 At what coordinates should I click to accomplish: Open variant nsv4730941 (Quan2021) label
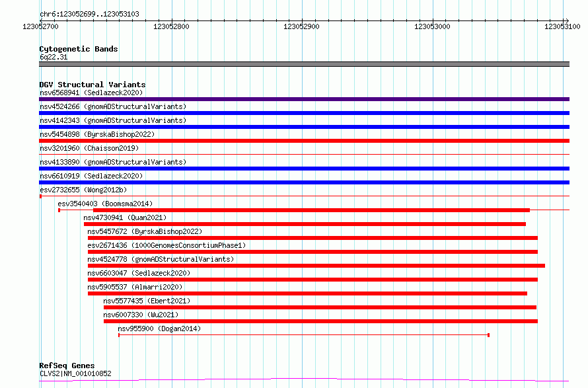[x=125, y=217]
